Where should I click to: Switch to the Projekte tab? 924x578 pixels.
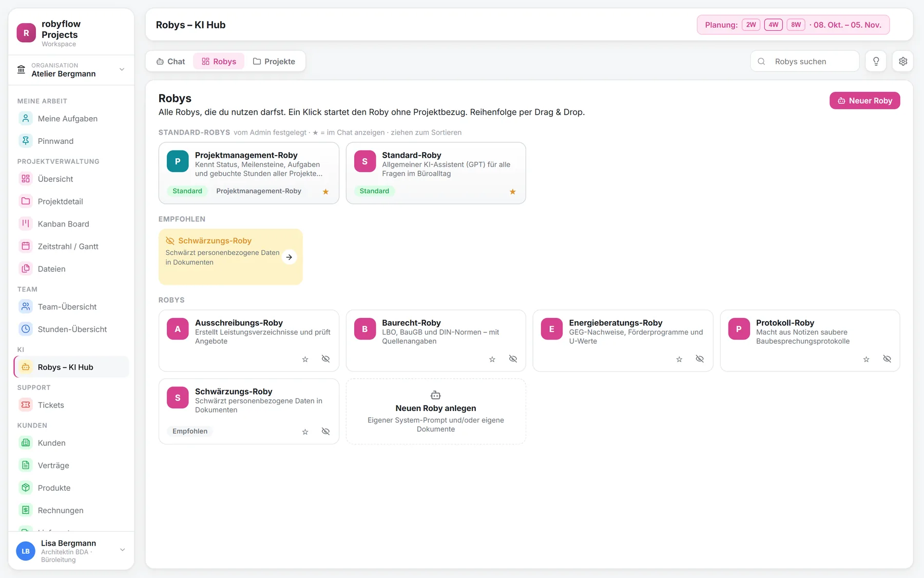coord(274,61)
